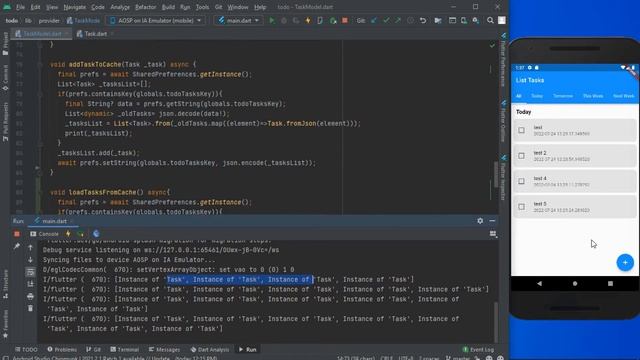Clear console with trash icon
The image size is (640, 360).
click(x=30, y=309)
